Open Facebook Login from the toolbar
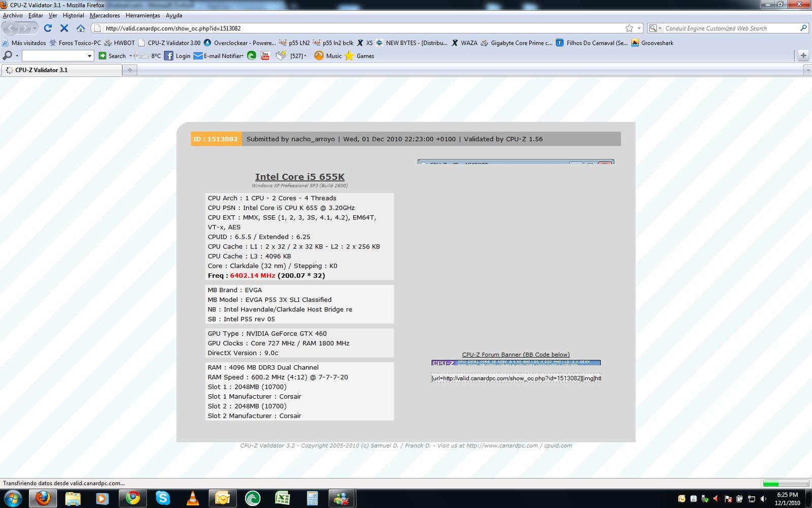The image size is (812, 508). tap(177, 56)
